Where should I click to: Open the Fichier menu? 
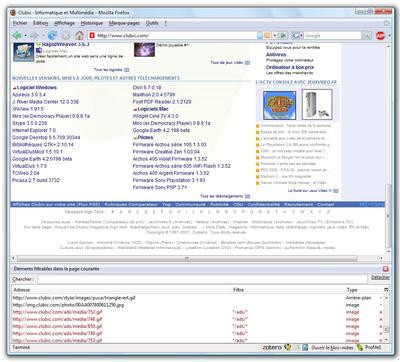(20, 23)
